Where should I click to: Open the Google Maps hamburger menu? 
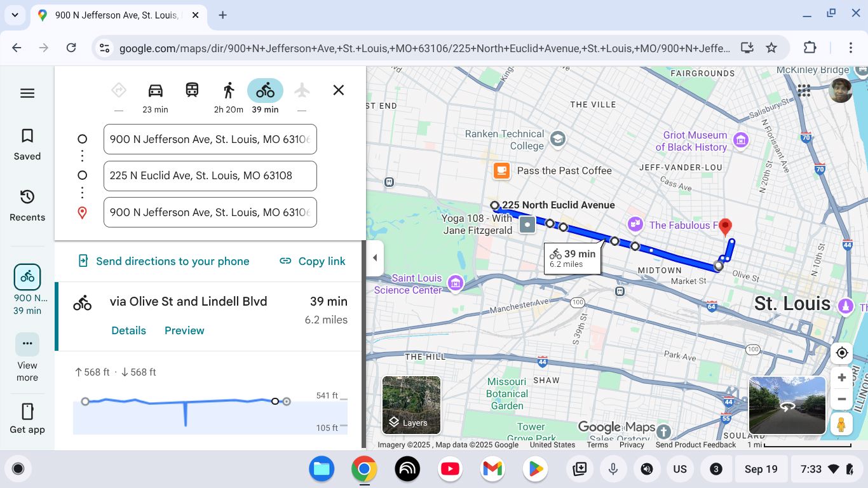[x=27, y=93]
